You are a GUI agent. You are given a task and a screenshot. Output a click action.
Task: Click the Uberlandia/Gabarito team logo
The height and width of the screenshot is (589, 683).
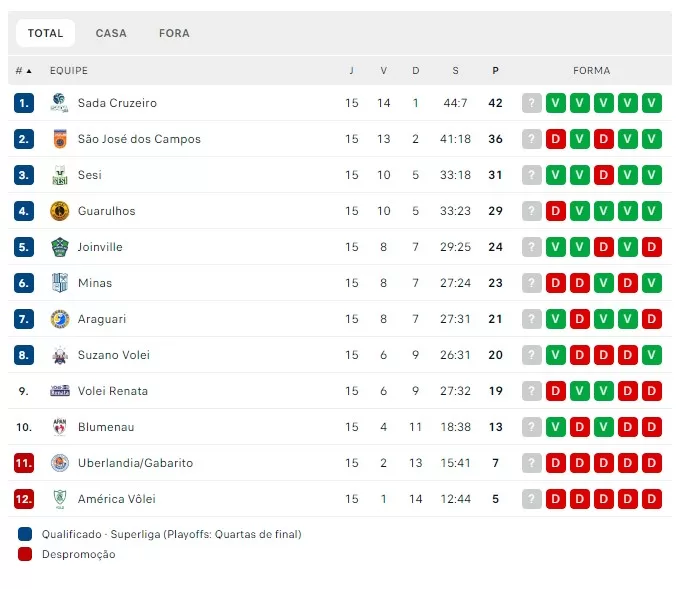[59, 463]
